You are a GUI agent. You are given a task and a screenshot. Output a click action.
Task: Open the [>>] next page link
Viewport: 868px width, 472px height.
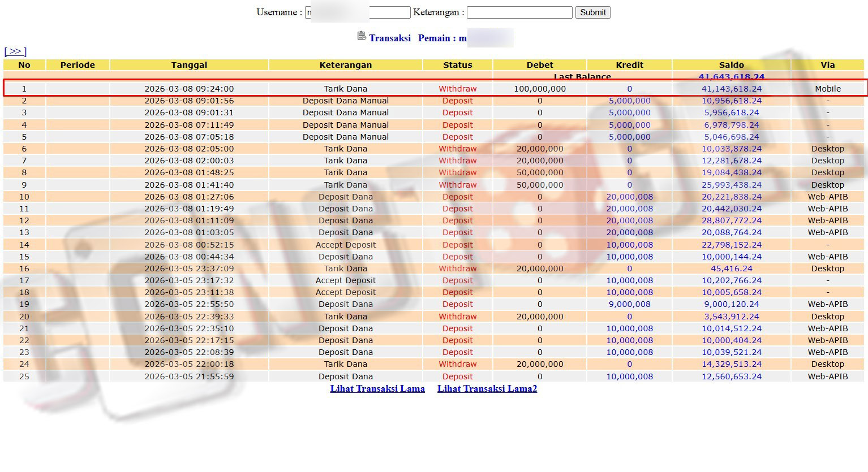tap(15, 51)
